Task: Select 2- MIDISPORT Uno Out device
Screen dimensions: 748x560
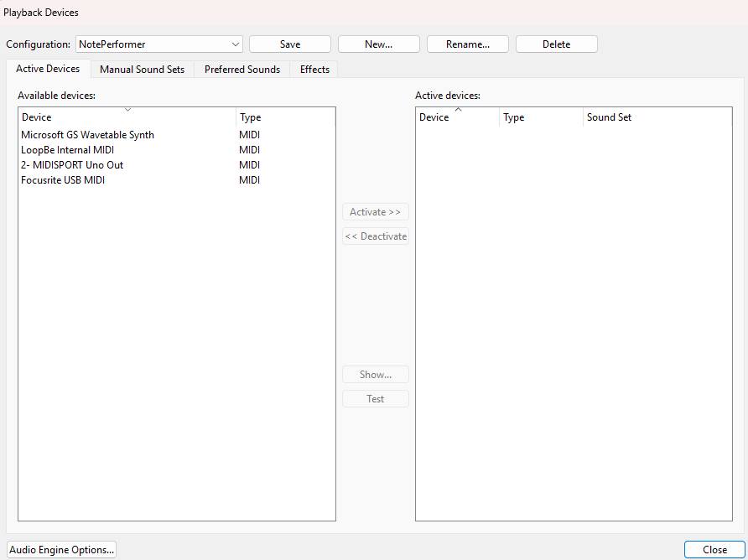Action: click(x=176, y=165)
